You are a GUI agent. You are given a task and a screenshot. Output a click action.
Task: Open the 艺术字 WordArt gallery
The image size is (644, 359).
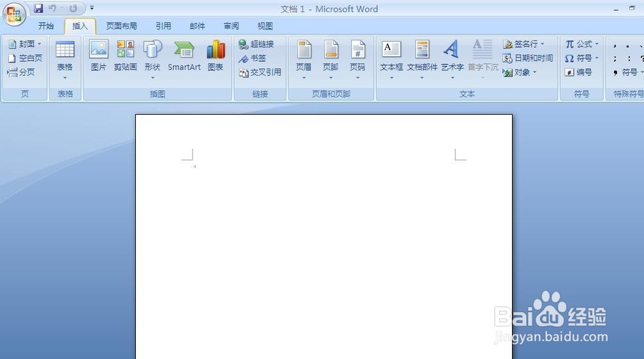(x=452, y=60)
